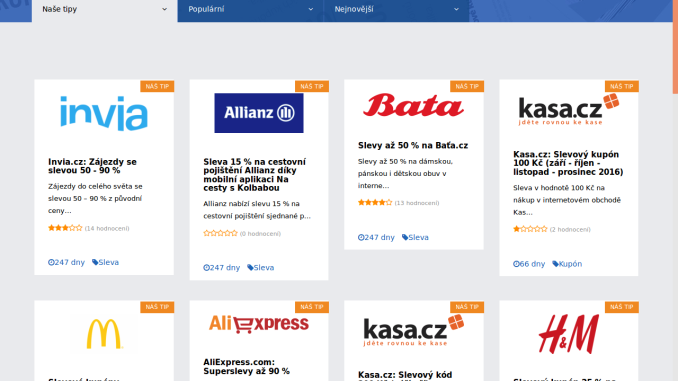The height and width of the screenshot is (381, 678).
Task: Rate the Bata offer using its stars
Action: 375,202
